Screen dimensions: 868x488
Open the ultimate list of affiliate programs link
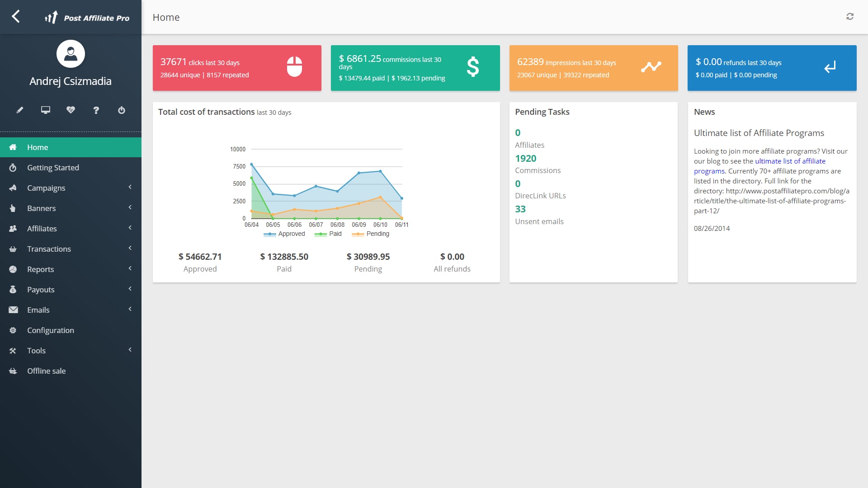click(790, 161)
